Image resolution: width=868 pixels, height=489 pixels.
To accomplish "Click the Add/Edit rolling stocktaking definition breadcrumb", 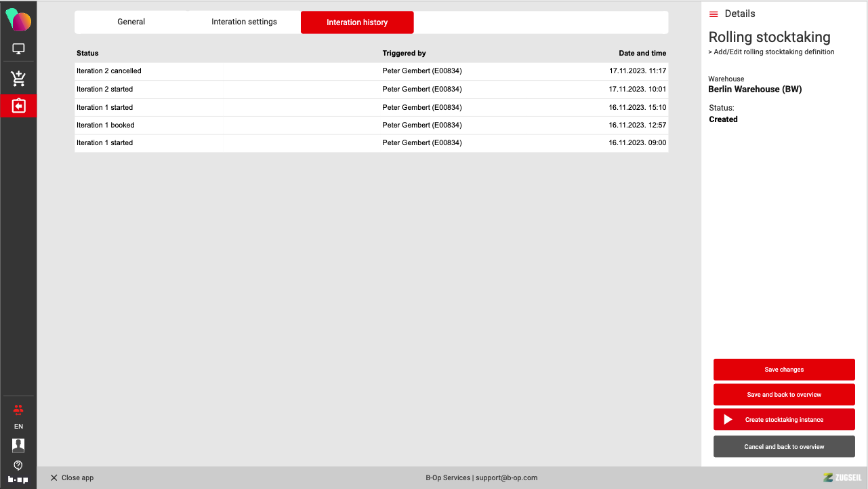I will pyautogui.click(x=774, y=52).
